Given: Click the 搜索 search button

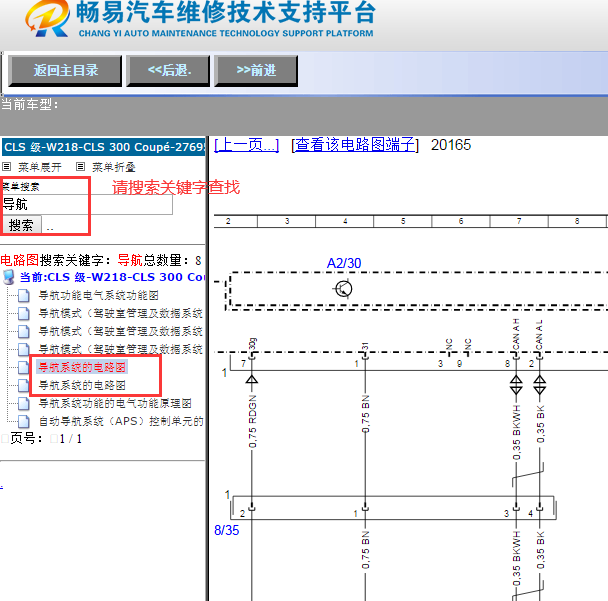Looking at the screenshot, I should (21, 225).
